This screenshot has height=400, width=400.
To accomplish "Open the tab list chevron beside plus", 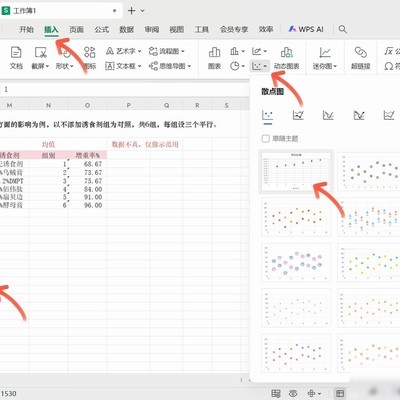I will tap(143, 11).
